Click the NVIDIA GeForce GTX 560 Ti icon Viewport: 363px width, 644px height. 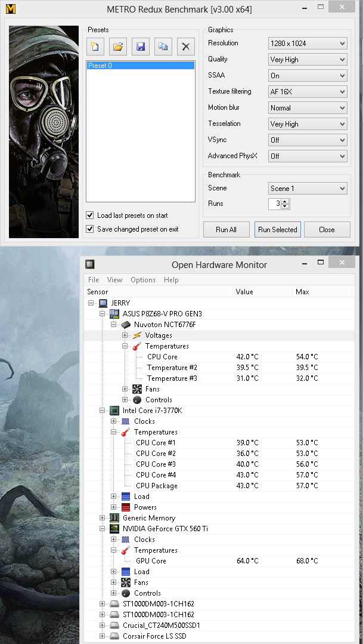[x=114, y=529]
